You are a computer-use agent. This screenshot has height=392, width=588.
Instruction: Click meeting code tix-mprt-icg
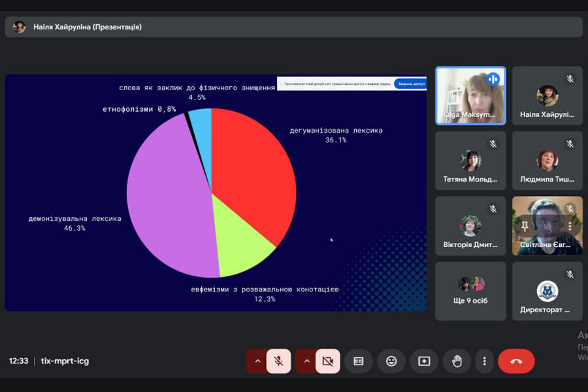point(65,361)
